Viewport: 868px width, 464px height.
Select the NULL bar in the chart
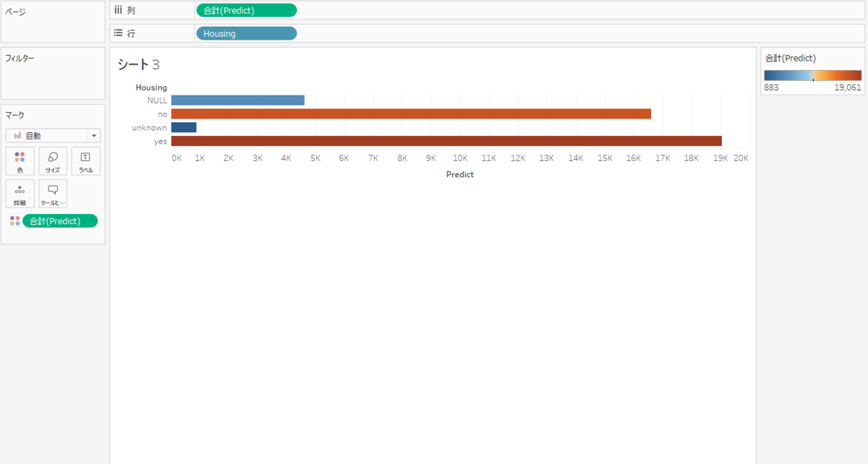click(237, 100)
